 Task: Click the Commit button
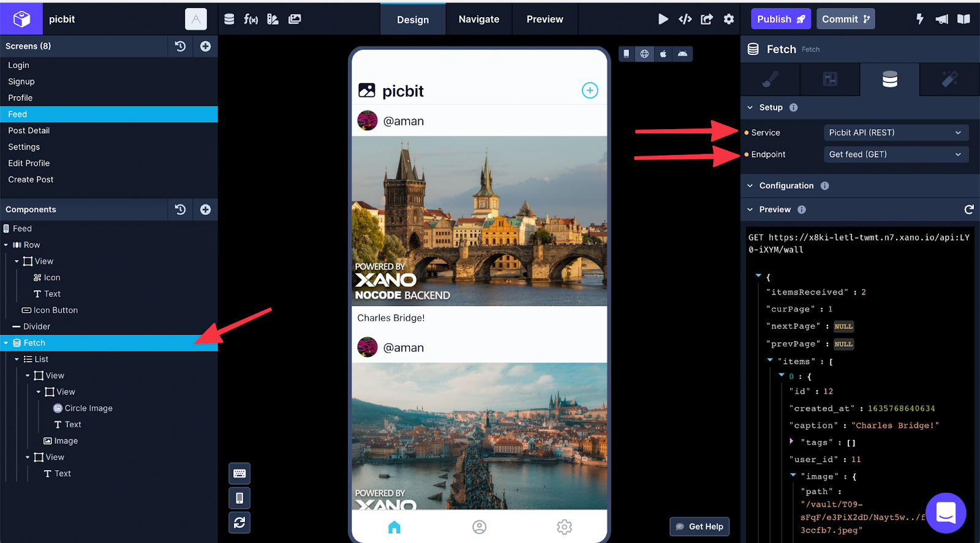[x=845, y=19]
